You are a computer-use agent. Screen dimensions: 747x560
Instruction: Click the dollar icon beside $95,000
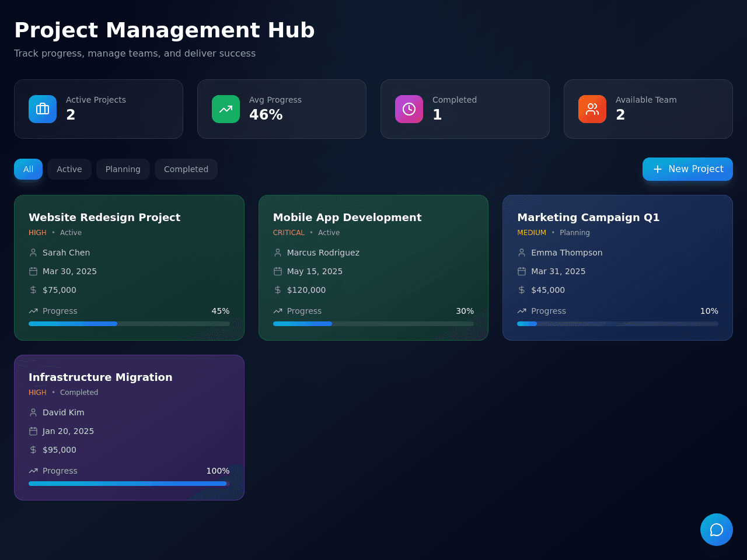(33, 450)
